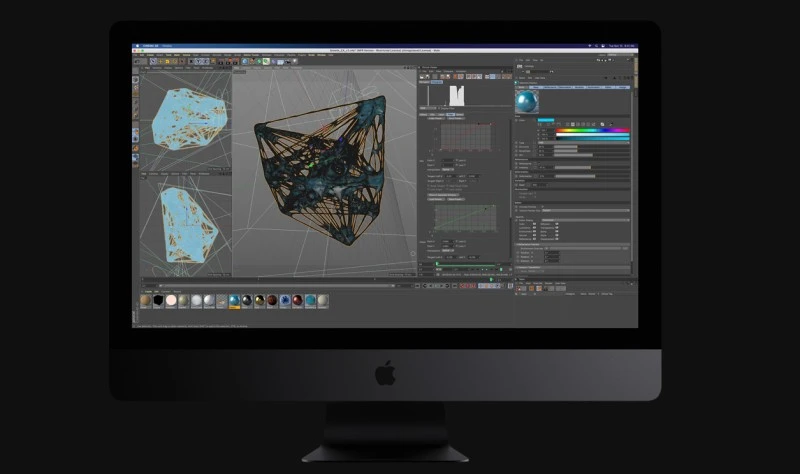Select the selected teal material in the Material Manager

coord(234,300)
